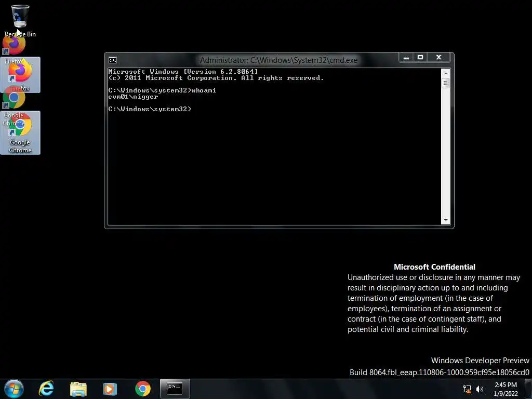Open File Explorer from the taskbar

point(78,389)
